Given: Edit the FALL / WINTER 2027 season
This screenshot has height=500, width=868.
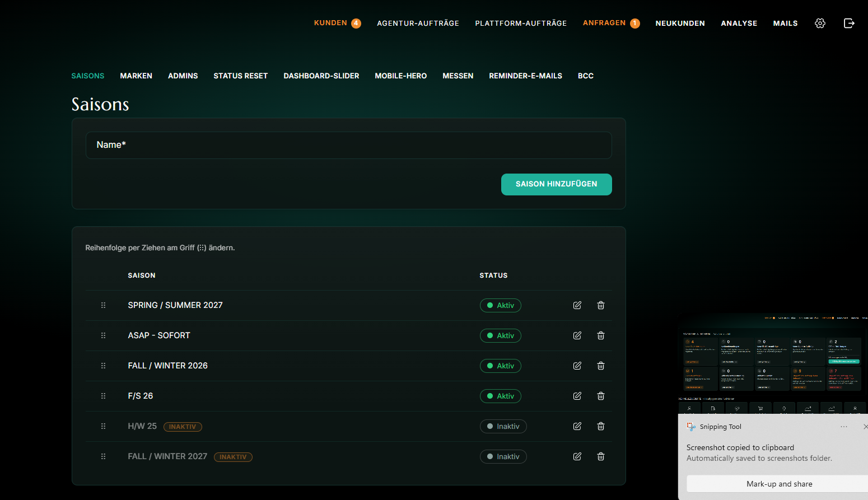Looking at the screenshot, I should tap(577, 456).
